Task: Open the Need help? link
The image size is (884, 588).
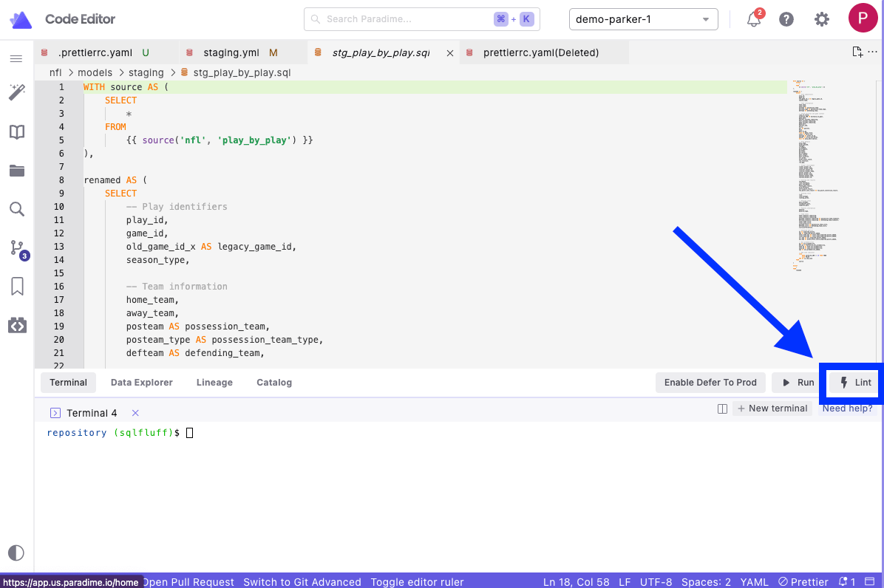Action: coord(847,408)
